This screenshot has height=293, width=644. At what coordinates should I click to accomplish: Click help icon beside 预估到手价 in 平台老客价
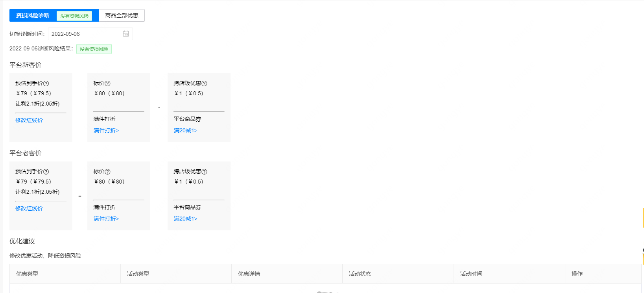pyautogui.click(x=46, y=172)
